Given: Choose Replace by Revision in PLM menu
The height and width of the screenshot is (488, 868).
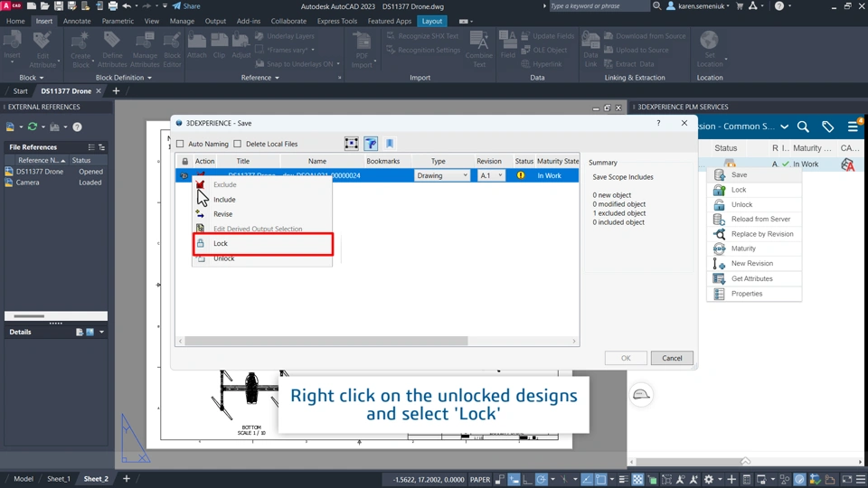Looking at the screenshot, I should pos(754,234).
